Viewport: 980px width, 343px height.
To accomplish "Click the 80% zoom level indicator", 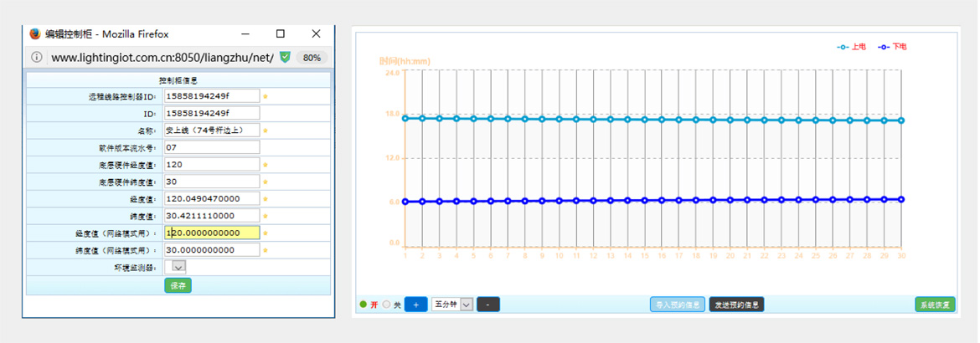I will [312, 58].
